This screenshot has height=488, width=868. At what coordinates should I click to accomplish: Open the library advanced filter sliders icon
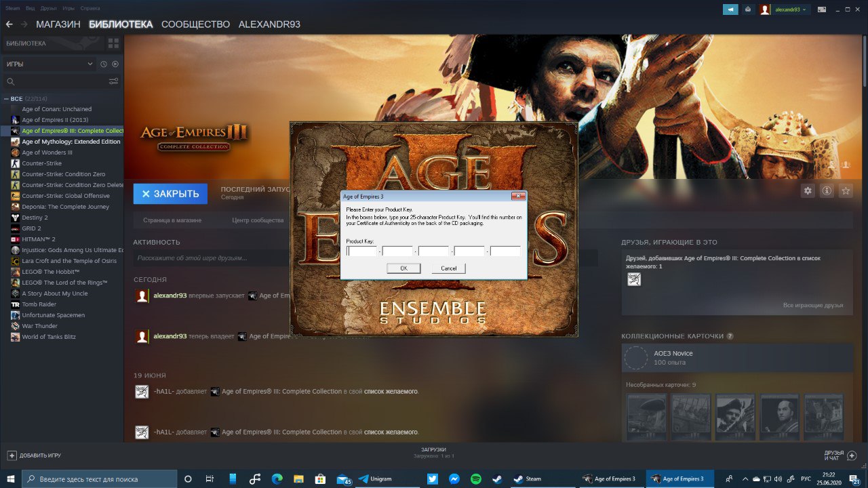tap(113, 81)
